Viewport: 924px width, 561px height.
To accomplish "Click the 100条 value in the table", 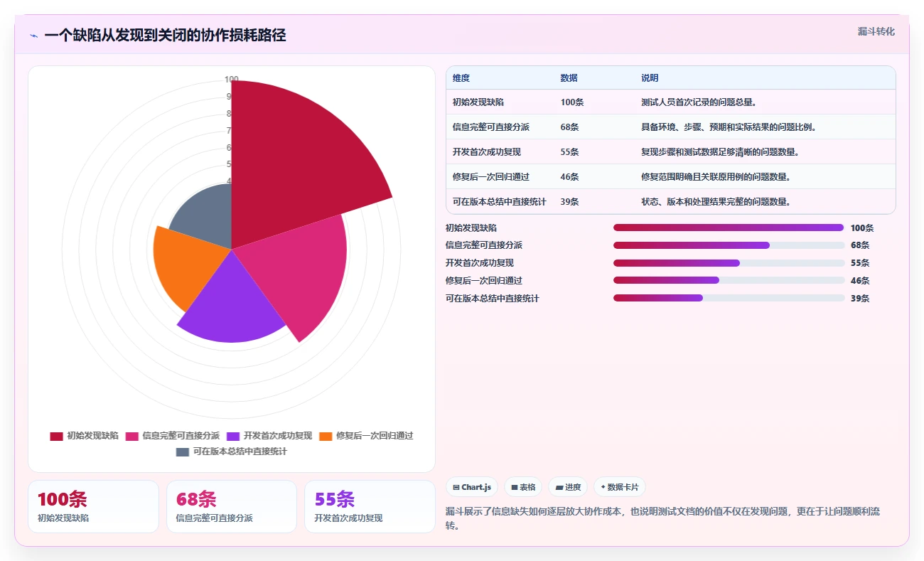I will (572, 102).
